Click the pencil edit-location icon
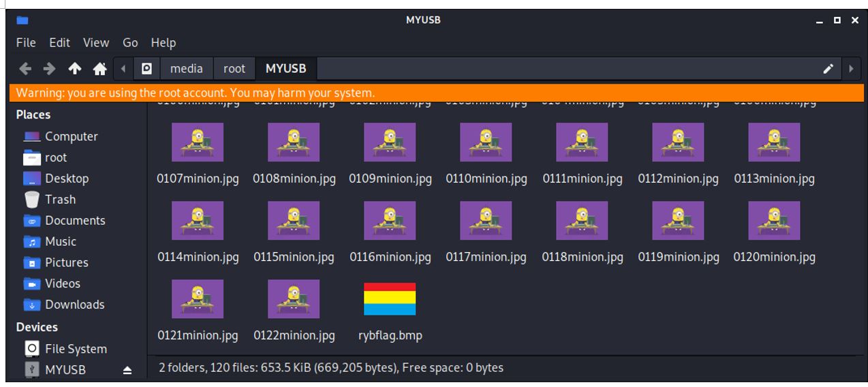 coord(828,69)
